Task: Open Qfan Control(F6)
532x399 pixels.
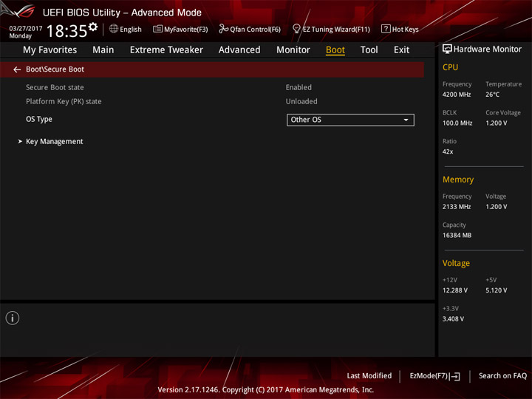Action: (x=250, y=29)
